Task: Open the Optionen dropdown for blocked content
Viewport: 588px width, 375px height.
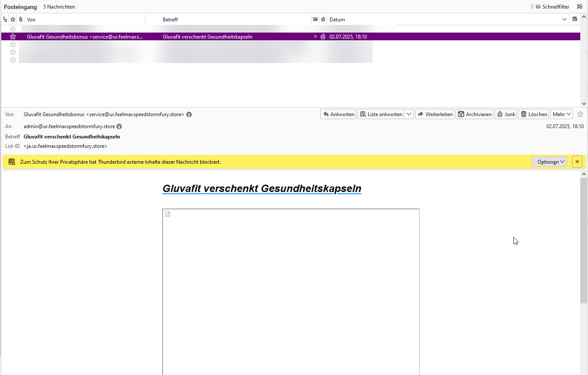Action: (x=549, y=162)
